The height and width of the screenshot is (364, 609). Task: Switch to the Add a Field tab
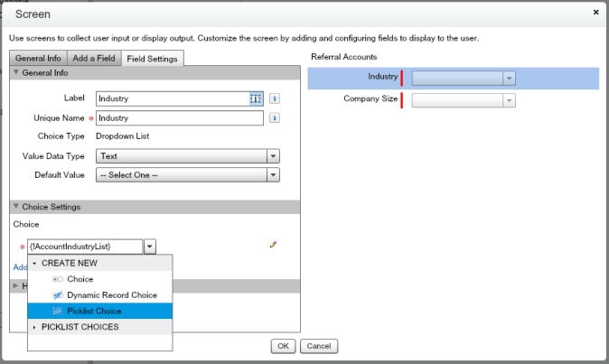pos(94,58)
